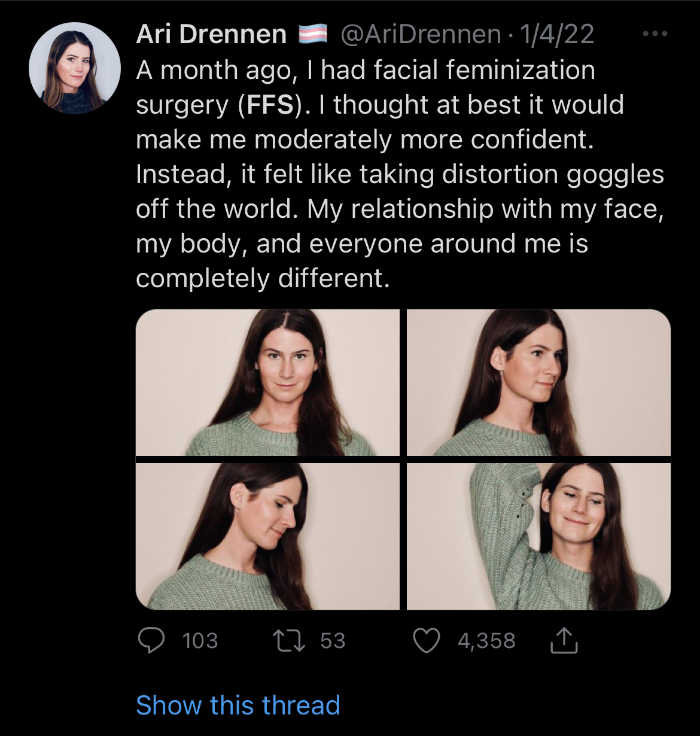
Task: Retweet using the arrows icon
Action: (289, 641)
